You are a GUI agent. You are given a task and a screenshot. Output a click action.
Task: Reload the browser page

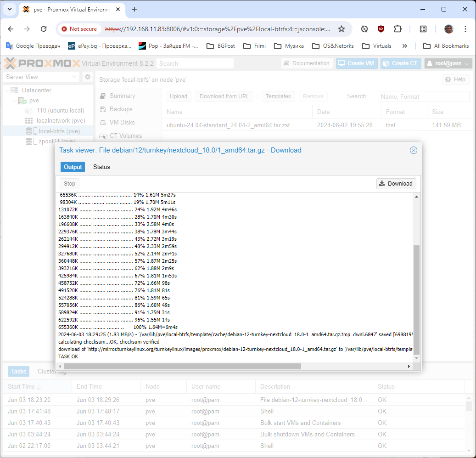coord(44,29)
